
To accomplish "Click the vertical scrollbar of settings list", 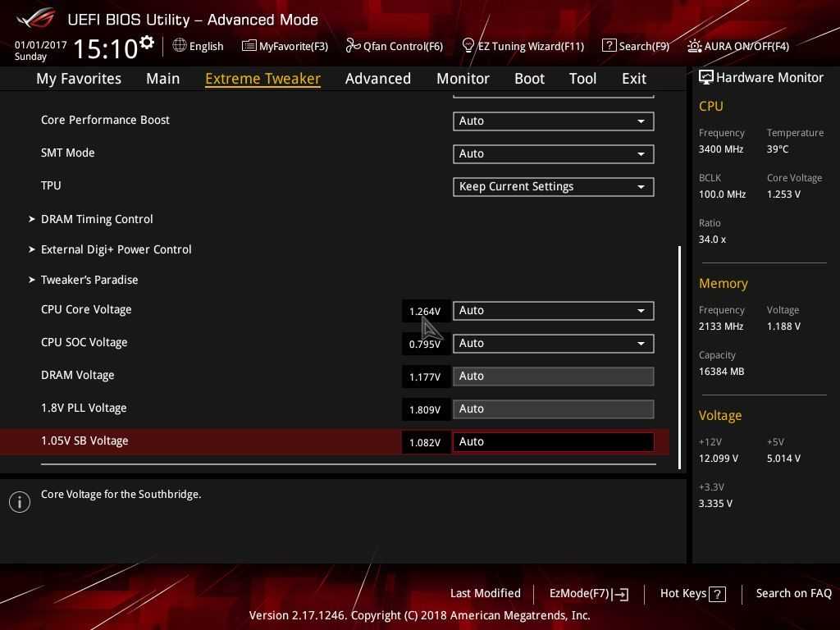I will [679, 357].
